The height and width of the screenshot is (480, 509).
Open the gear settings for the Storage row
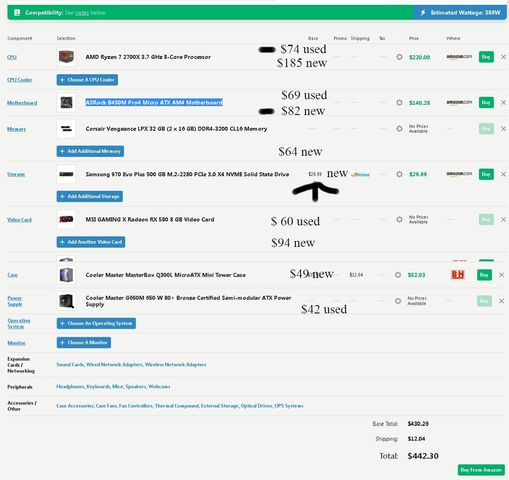[399, 174]
